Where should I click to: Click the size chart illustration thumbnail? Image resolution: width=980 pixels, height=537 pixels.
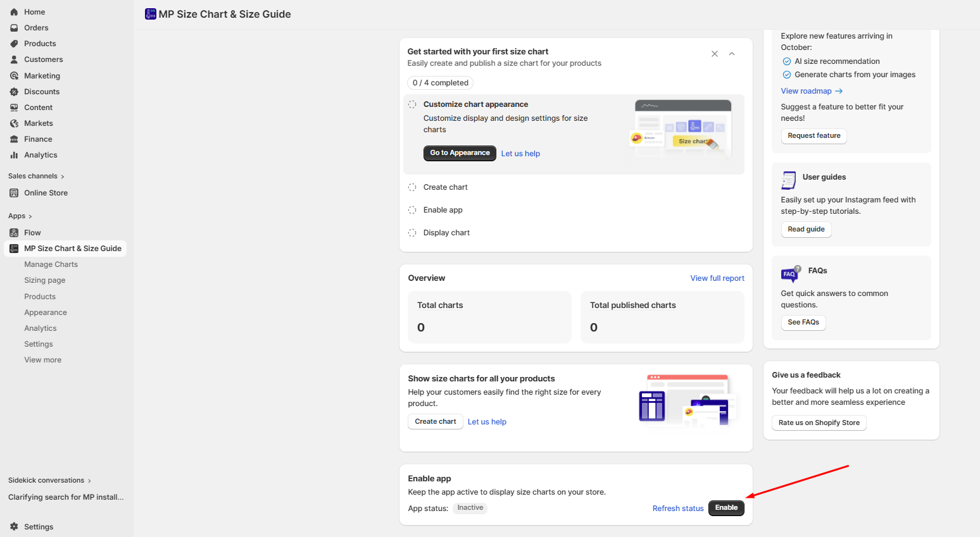(x=681, y=130)
